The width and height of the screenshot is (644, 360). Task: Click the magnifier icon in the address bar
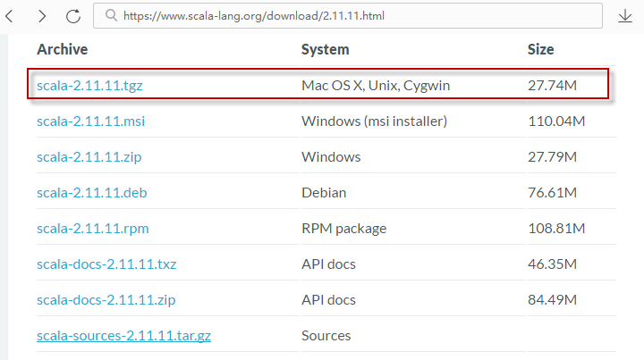pyautogui.click(x=111, y=16)
